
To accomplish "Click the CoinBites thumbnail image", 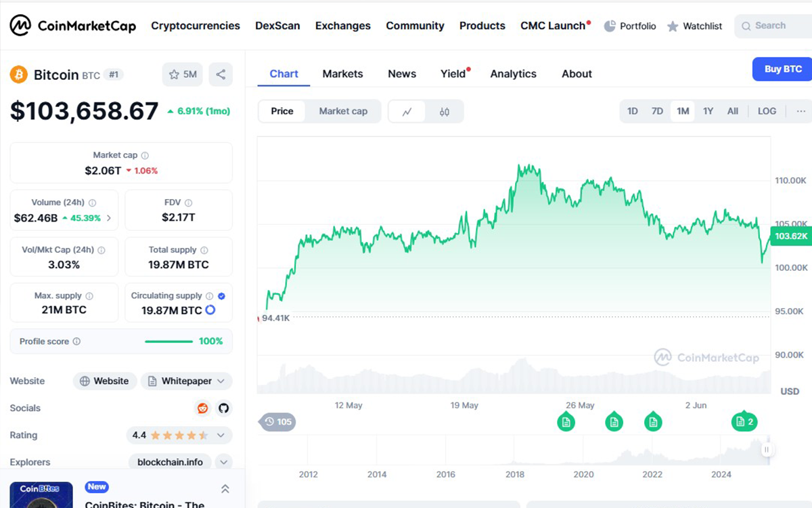I will click(41, 494).
